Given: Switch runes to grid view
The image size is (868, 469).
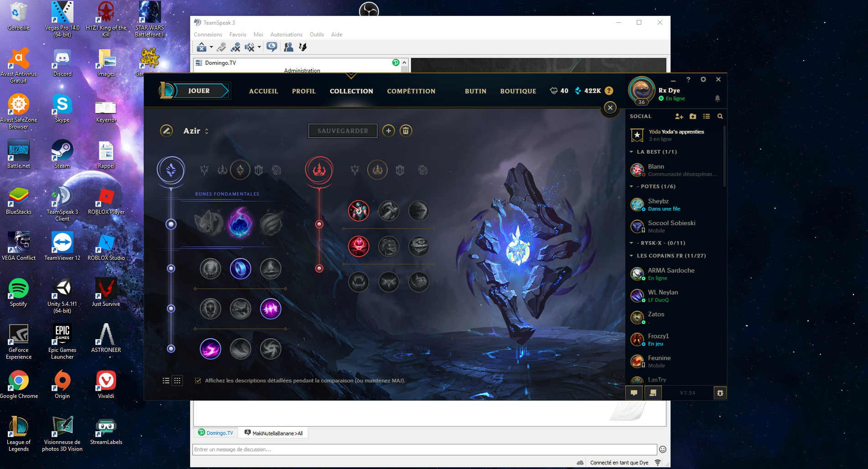Looking at the screenshot, I should 177,381.
